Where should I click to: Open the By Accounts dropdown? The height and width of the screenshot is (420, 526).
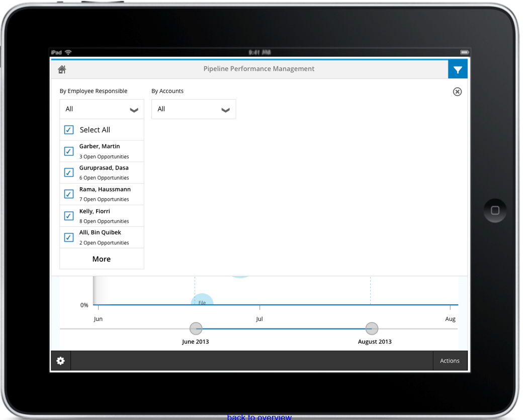click(194, 109)
